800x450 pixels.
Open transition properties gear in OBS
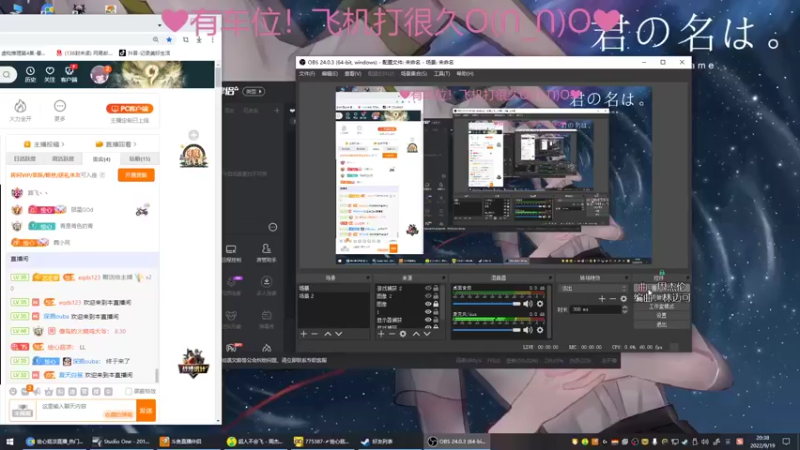tap(623, 298)
